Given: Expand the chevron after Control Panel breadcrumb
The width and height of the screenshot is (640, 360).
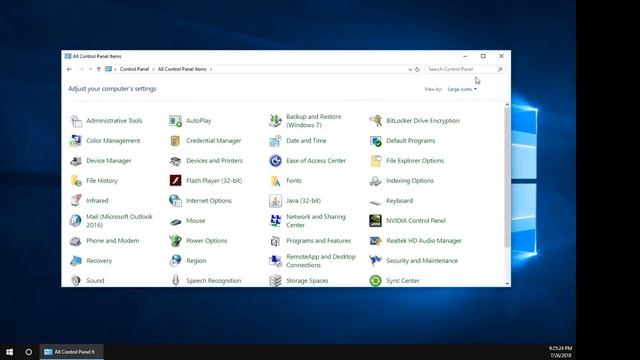Looking at the screenshot, I should click(x=153, y=69).
